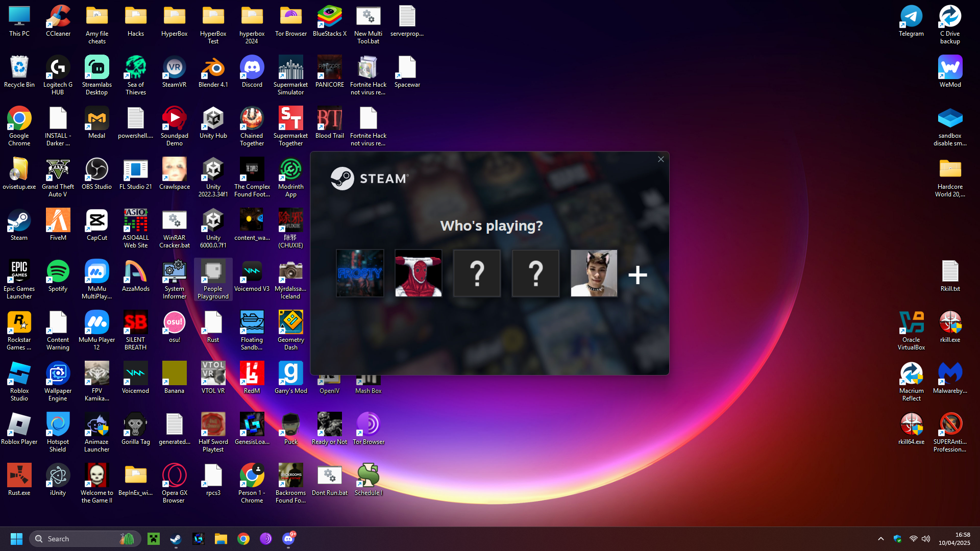This screenshot has height=551, width=980.
Task: Open the volume control in tray
Action: tap(926, 539)
